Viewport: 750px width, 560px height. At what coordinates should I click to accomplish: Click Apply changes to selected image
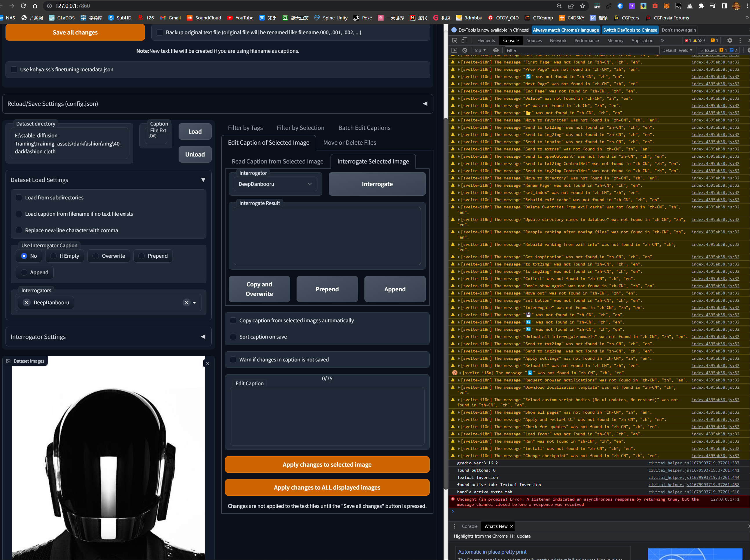click(x=327, y=464)
